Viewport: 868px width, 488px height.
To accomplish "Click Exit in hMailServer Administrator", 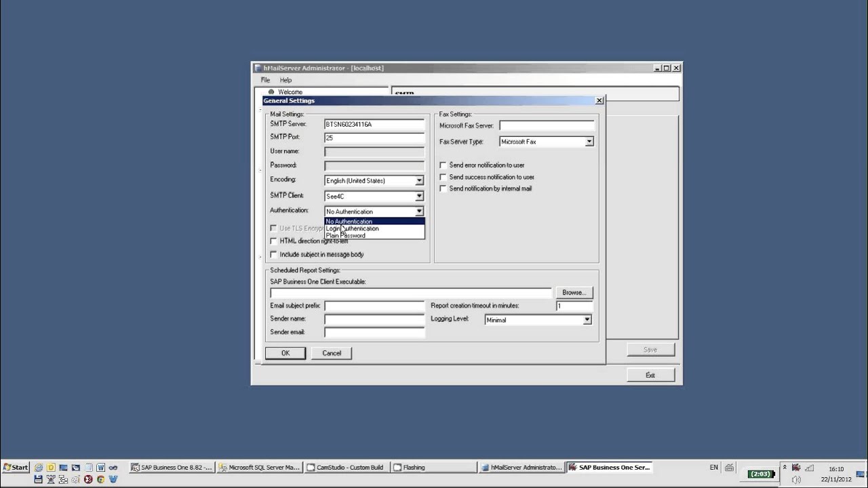I will pyautogui.click(x=650, y=375).
